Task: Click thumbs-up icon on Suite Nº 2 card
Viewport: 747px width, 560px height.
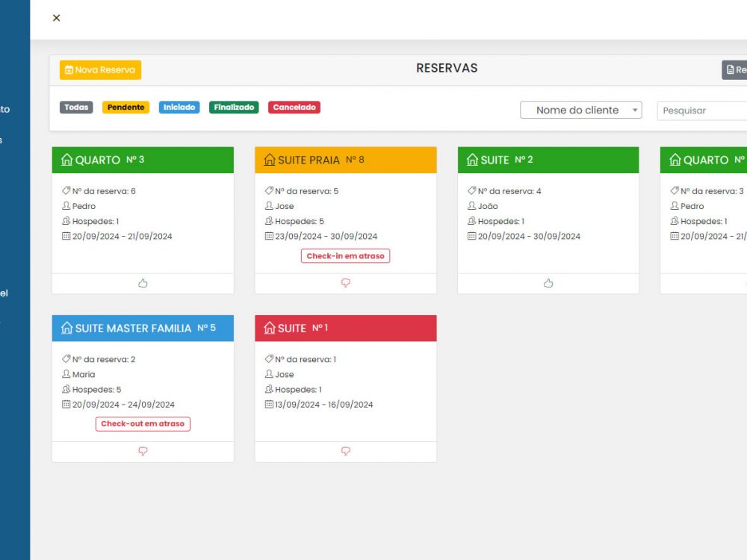Action: 548,283
